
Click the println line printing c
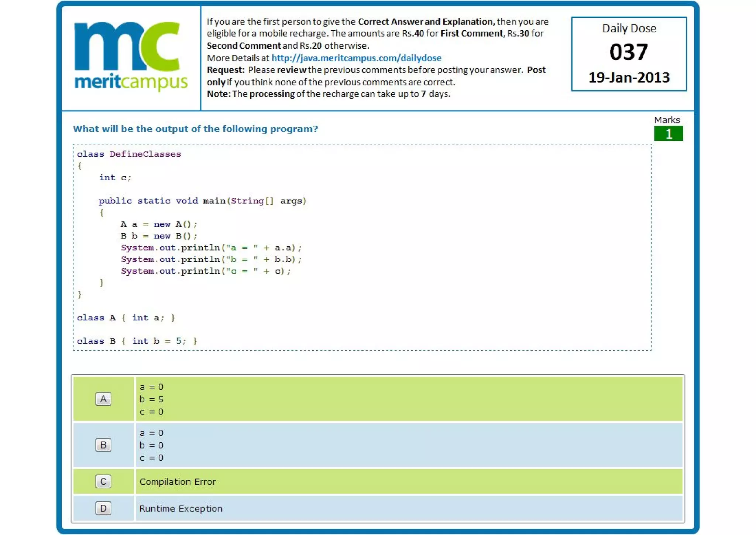[206, 271]
